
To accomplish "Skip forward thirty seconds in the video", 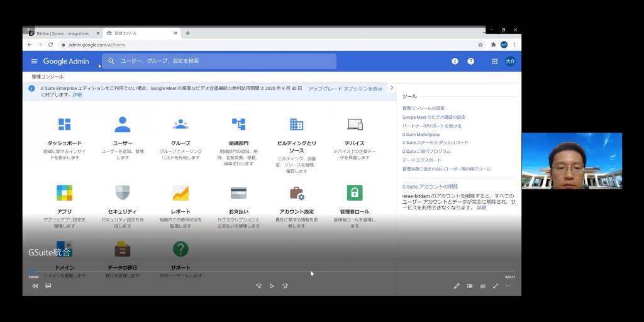I will 285,286.
